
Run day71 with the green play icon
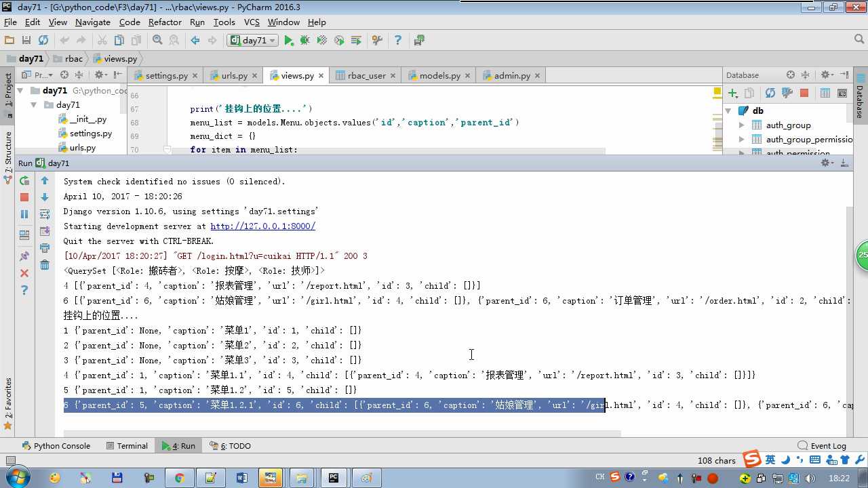coord(289,41)
